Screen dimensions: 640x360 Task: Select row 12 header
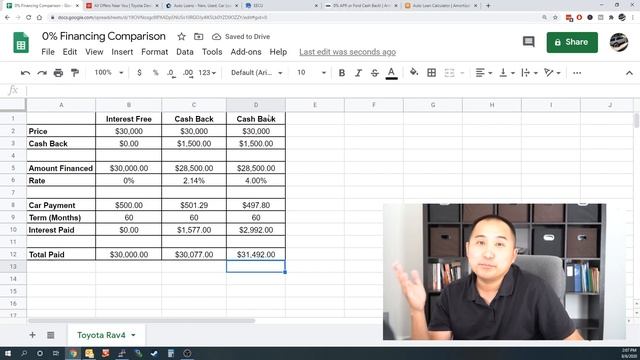pyautogui.click(x=13, y=254)
